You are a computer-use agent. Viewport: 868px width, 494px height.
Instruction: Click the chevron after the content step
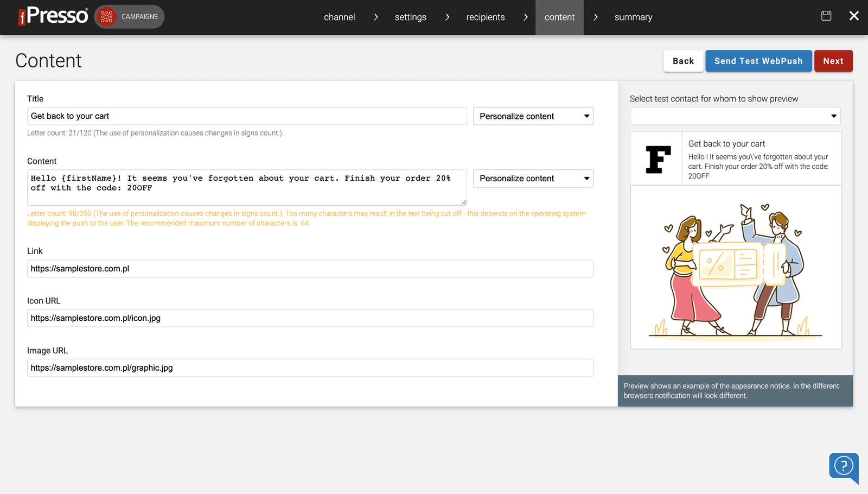coord(595,17)
